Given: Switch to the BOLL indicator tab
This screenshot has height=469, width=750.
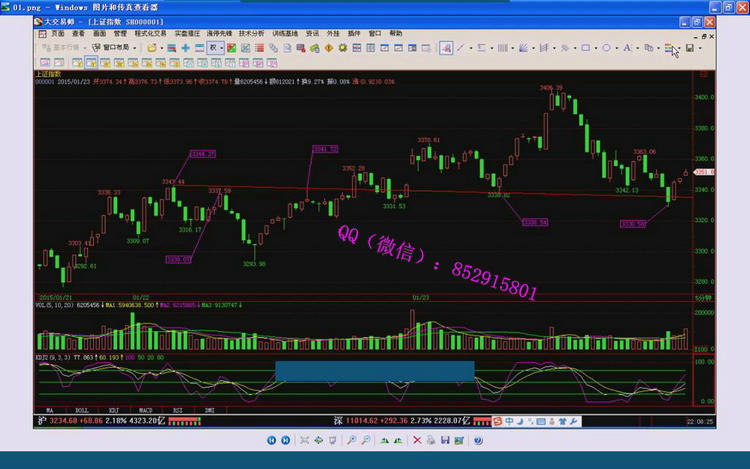Looking at the screenshot, I should pyautogui.click(x=82, y=410).
